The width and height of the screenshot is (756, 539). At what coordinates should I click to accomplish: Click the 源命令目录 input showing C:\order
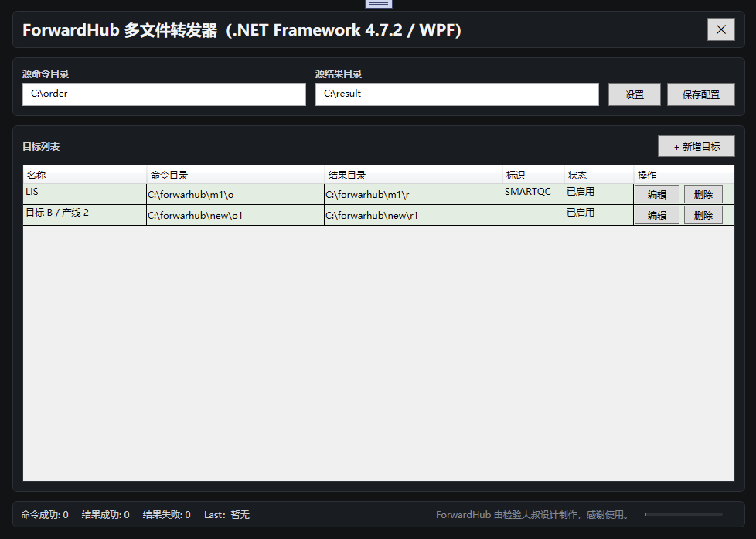[163, 94]
